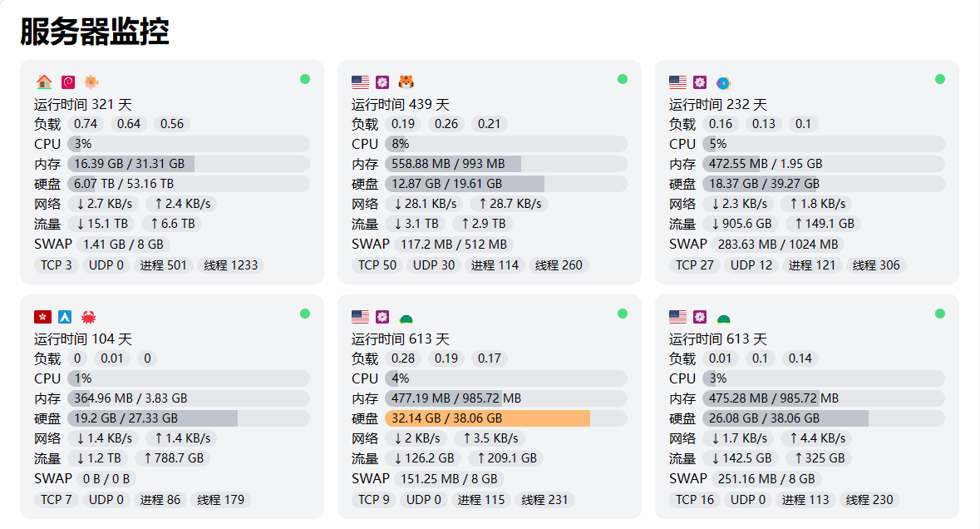Click the 服务器监控 page title

(x=95, y=32)
